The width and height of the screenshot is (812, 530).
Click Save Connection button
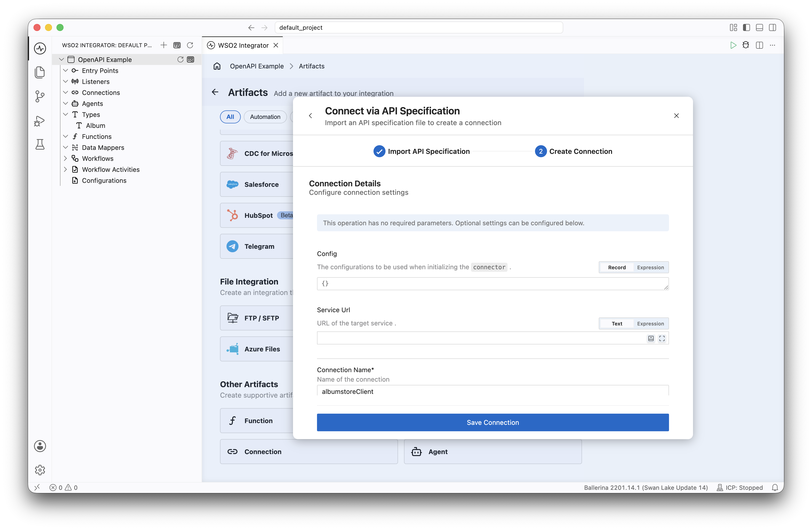click(x=493, y=422)
